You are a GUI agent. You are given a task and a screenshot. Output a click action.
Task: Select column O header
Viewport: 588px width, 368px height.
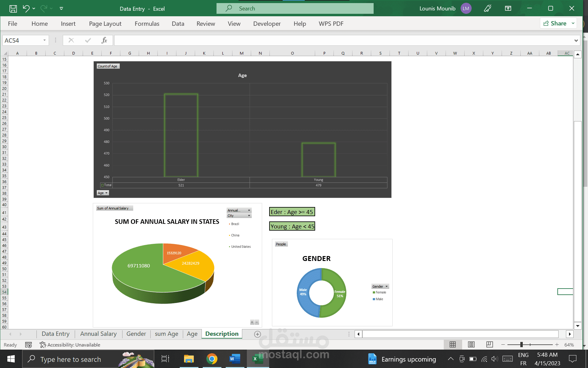[292, 53]
